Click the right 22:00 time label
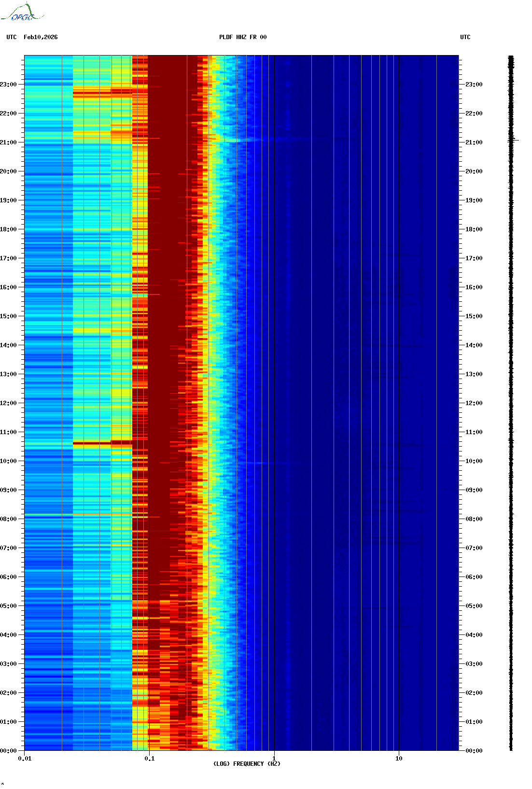Viewport: 532px width, 789px height. tap(474, 113)
